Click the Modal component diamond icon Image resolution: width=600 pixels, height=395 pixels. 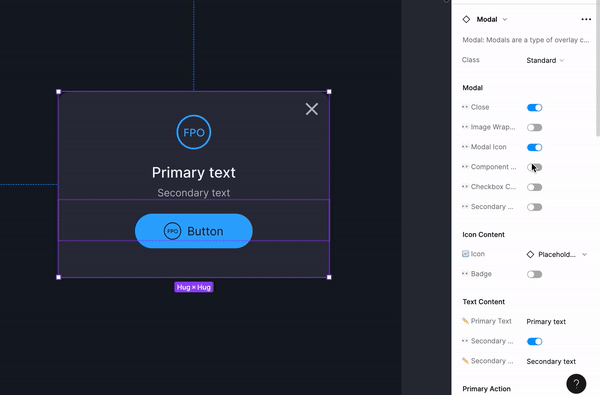click(466, 19)
